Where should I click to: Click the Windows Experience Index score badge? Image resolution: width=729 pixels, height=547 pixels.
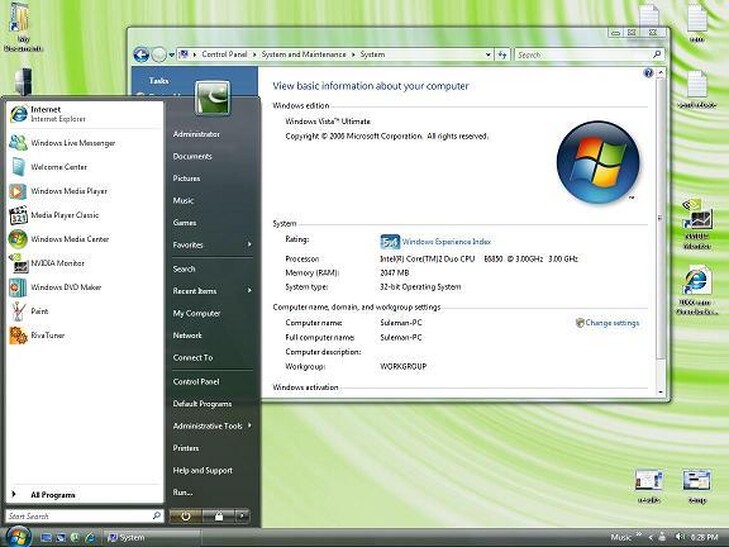pyautogui.click(x=390, y=242)
